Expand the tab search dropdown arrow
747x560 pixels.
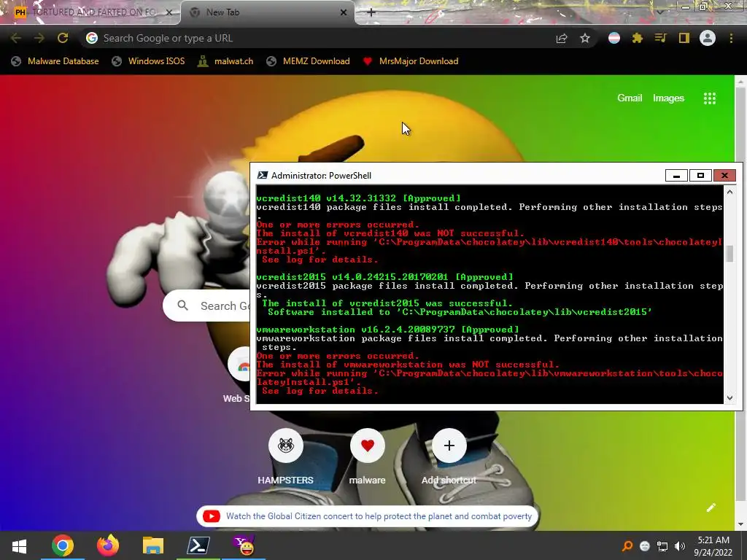[659, 12]
